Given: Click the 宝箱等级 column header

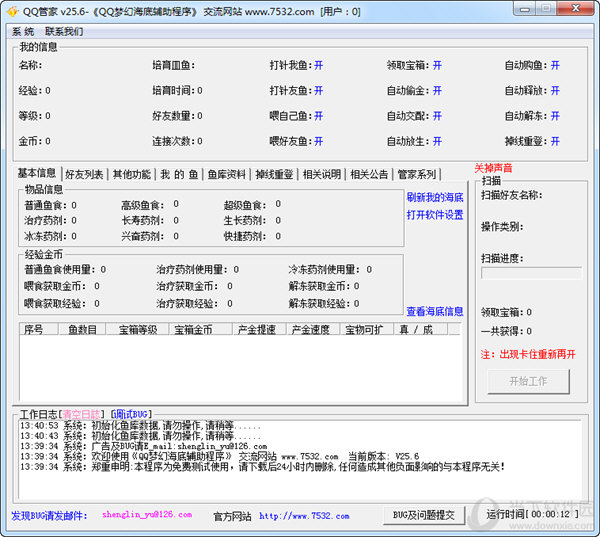Looking at the screenshot, I should (138, 330).
